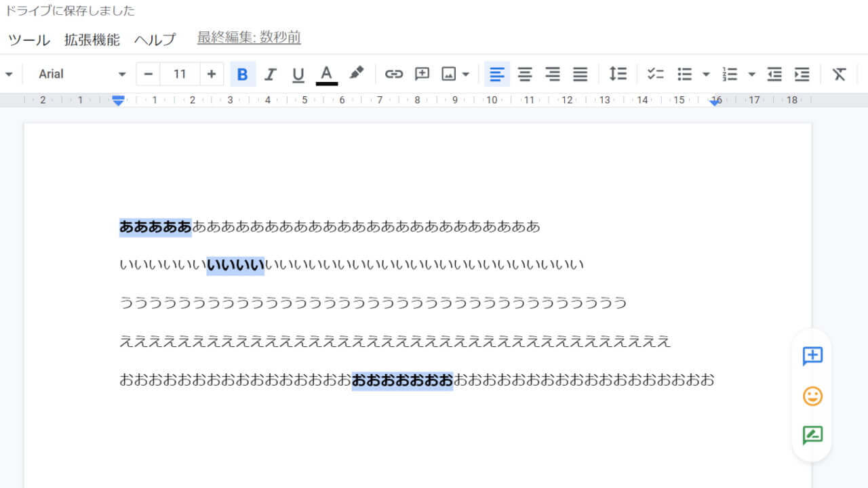Image resolution: width=868 pixels, height=488 pixels.
Task: Apply underline formatting
Action: coord(298,74)
